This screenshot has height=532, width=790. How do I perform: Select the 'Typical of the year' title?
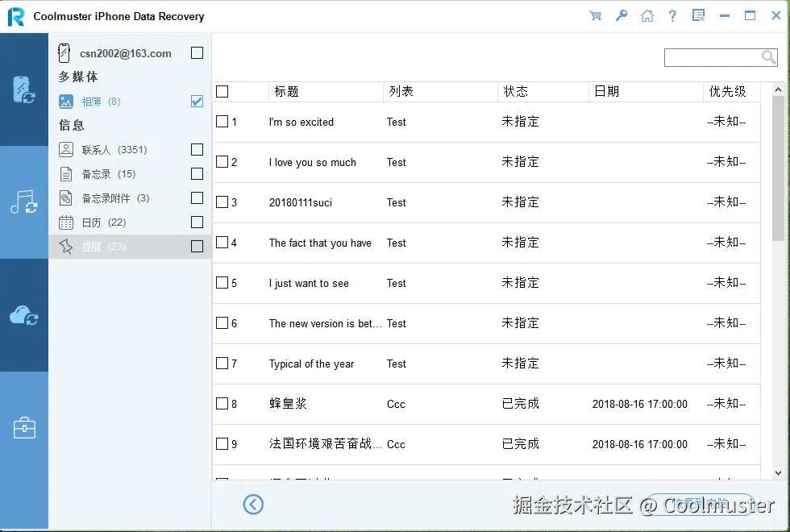tap(311, 364)
